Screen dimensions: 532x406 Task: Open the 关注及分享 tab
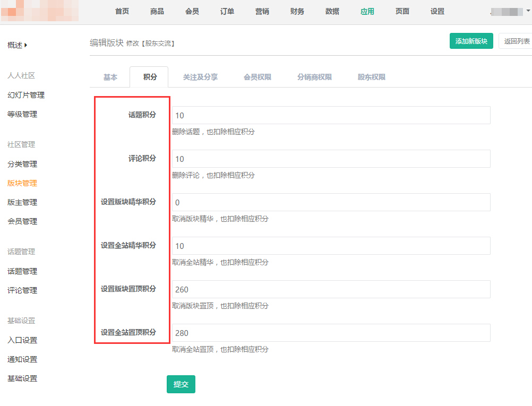click(200, 77)
